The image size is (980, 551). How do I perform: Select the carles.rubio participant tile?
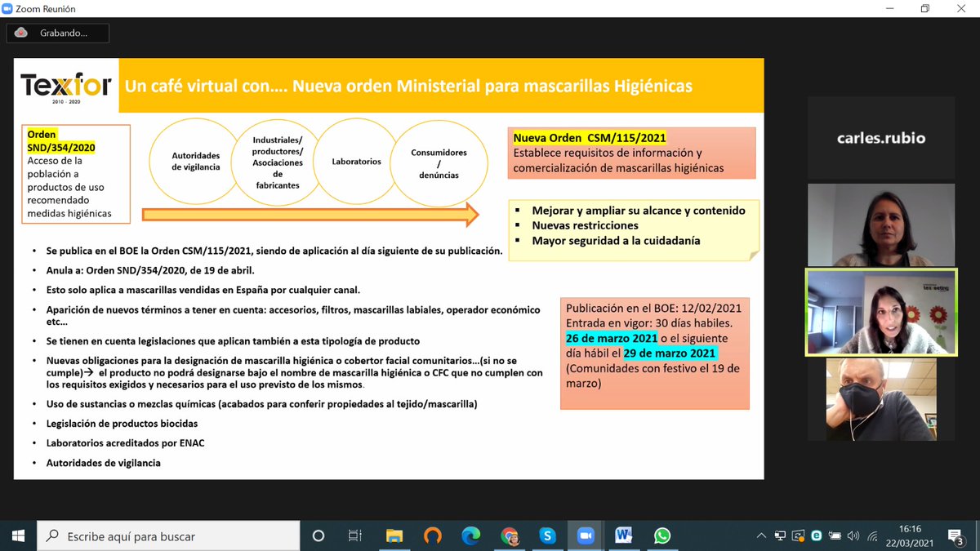point(881,137)
